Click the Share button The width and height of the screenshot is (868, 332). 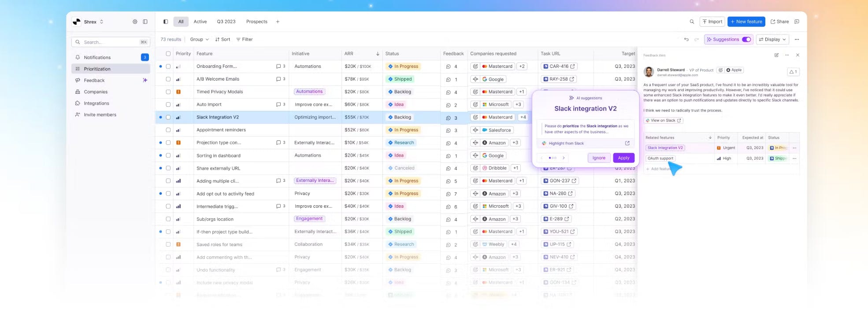(x=779, y=22)
